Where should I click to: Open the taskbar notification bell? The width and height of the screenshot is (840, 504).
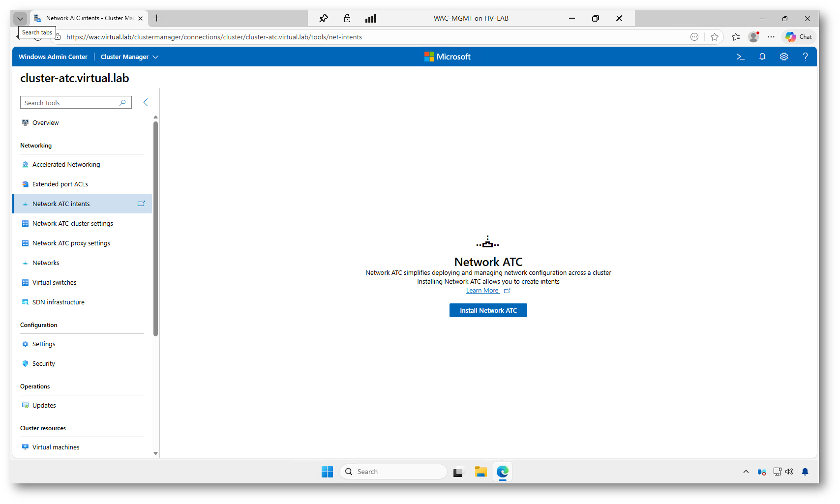pyautogui.click(x=805, y=472)
